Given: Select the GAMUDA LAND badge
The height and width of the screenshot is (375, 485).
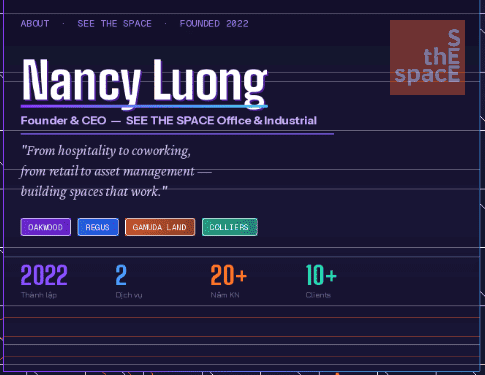Looking at the screenshot, I should (160, 227).
